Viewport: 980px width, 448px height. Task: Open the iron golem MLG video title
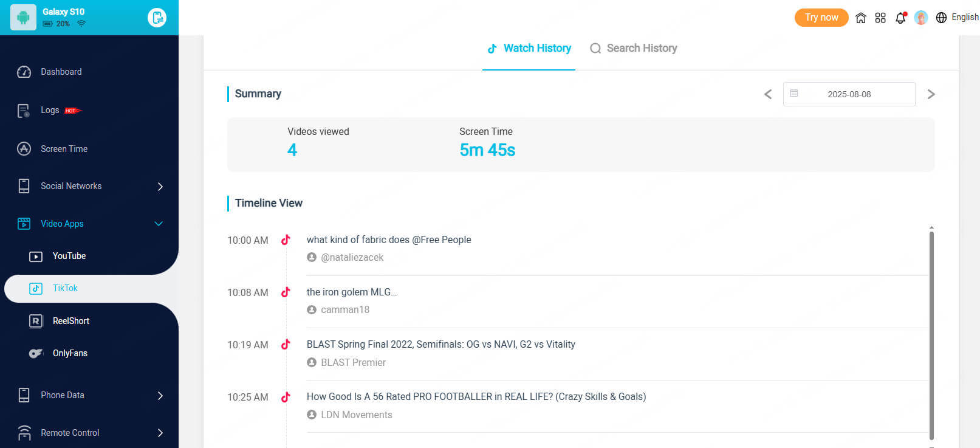click(x=352, y=292)
